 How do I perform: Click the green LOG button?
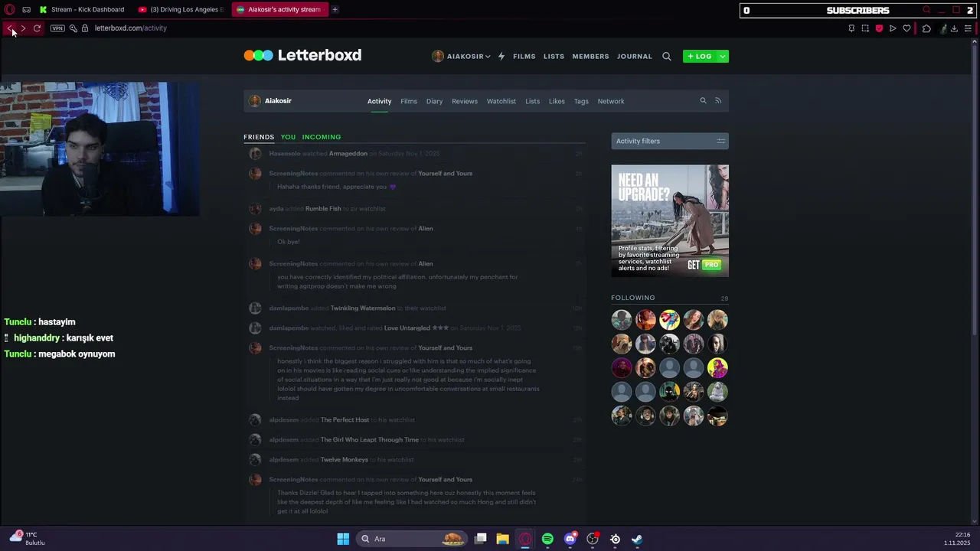tap(699, 56)
